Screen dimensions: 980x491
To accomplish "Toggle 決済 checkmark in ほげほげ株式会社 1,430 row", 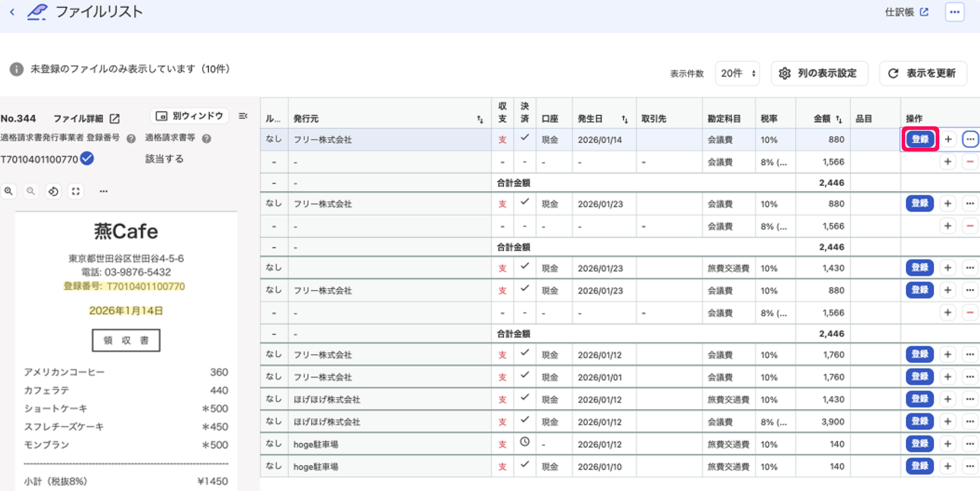I will coord(525,397).
